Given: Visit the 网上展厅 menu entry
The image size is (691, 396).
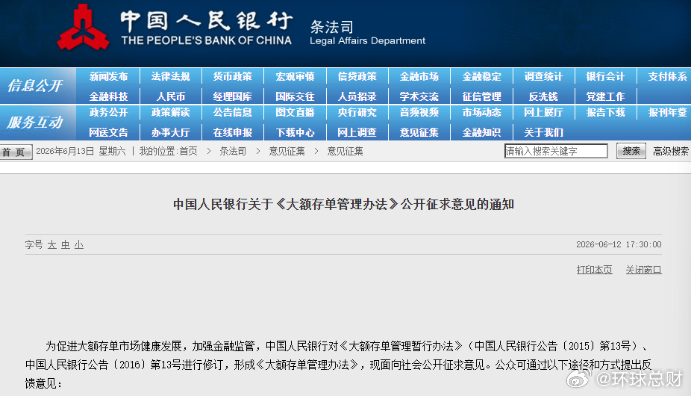Looking at the screenshot, I should 543,112.
